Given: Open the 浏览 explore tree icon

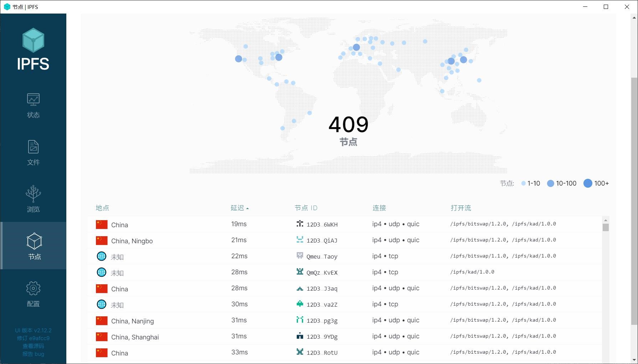Looking at the screenshot, I should (33, 194).
